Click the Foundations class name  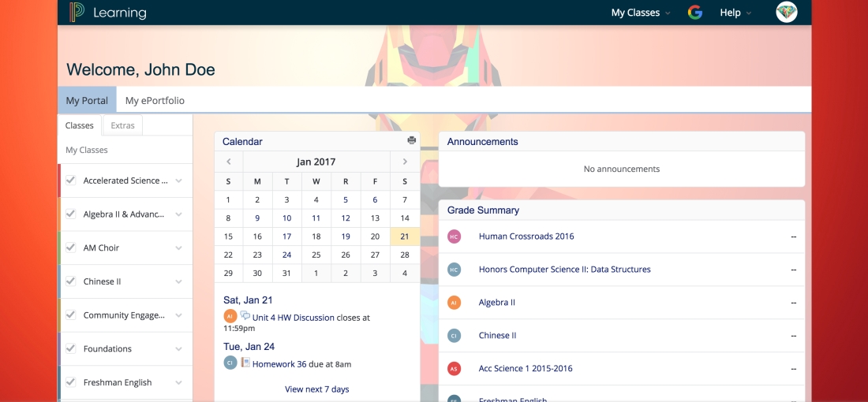107,348
